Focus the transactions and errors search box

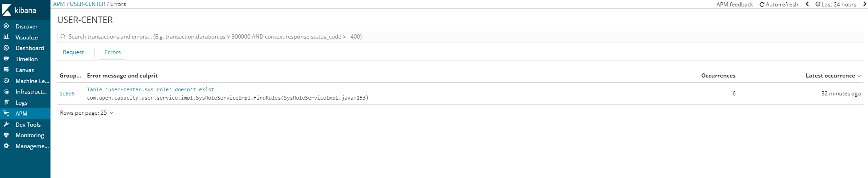coord(460,37)
